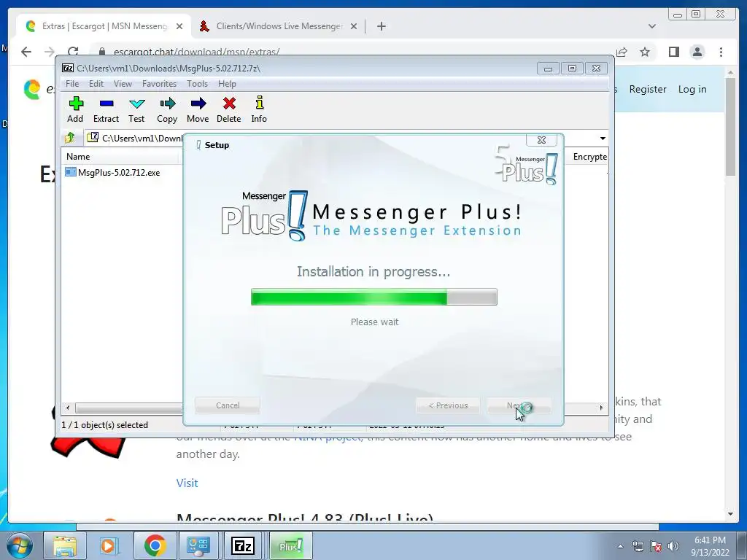Click the Test icon in 7-Zip toolbar
This screenshot has height=560, width=747.
pyautogui.click(x=136, y=104)
